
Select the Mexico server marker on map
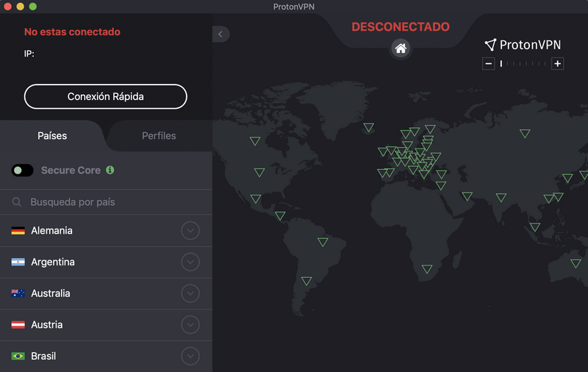(256, 198)
